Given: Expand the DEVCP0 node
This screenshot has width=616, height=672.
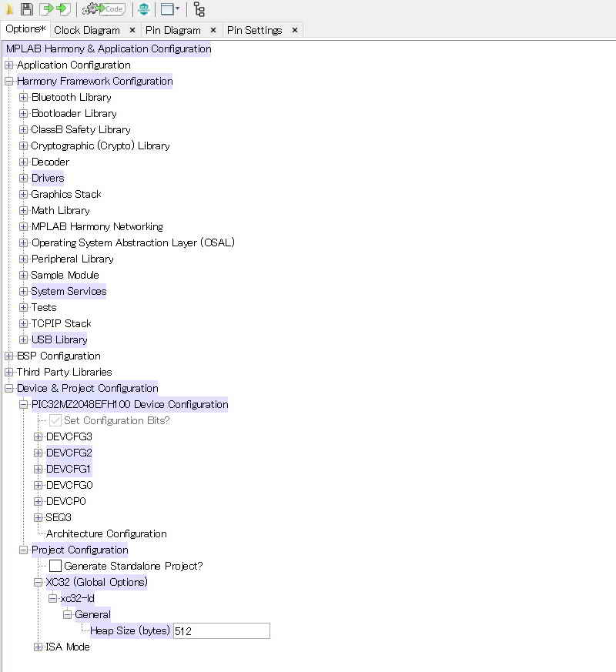Looking at the screenshot, I should (x=38, y=501).
